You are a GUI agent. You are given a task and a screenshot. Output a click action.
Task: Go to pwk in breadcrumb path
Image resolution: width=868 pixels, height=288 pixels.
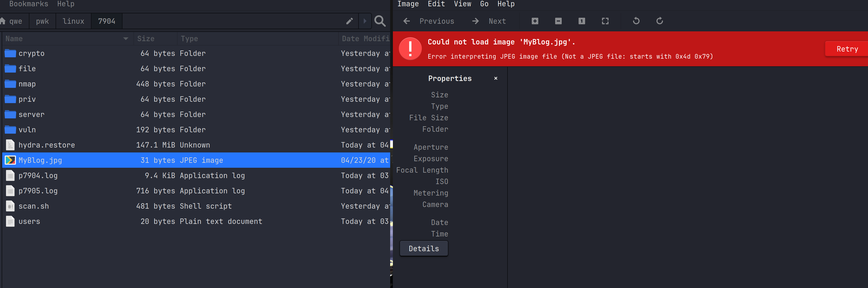(x=42, y=21)
